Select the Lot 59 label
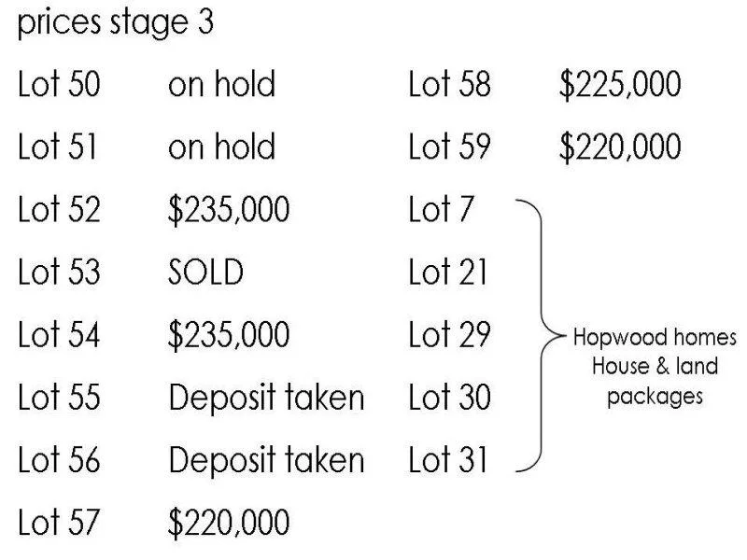The image size is (747, 560). point(449,147)
